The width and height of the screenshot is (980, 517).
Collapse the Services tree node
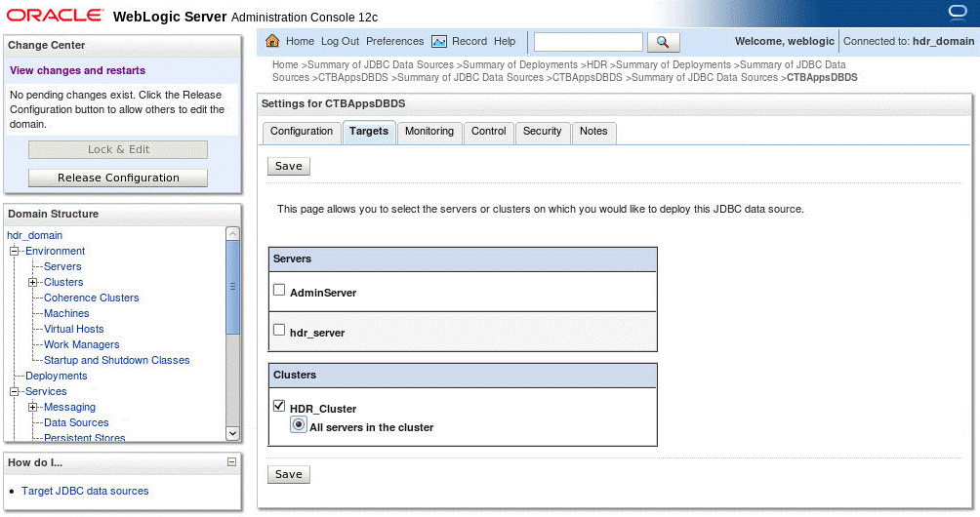[14, 391]
